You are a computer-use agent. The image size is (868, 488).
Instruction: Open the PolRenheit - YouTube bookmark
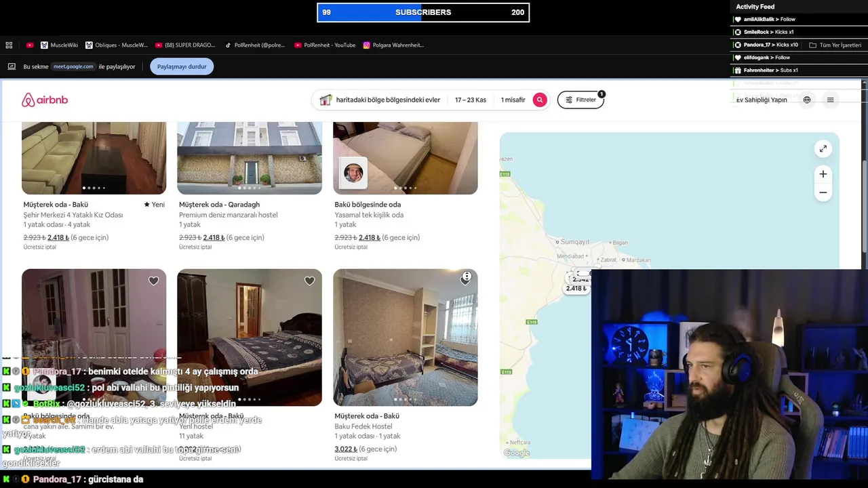click(x=325, y=45)
